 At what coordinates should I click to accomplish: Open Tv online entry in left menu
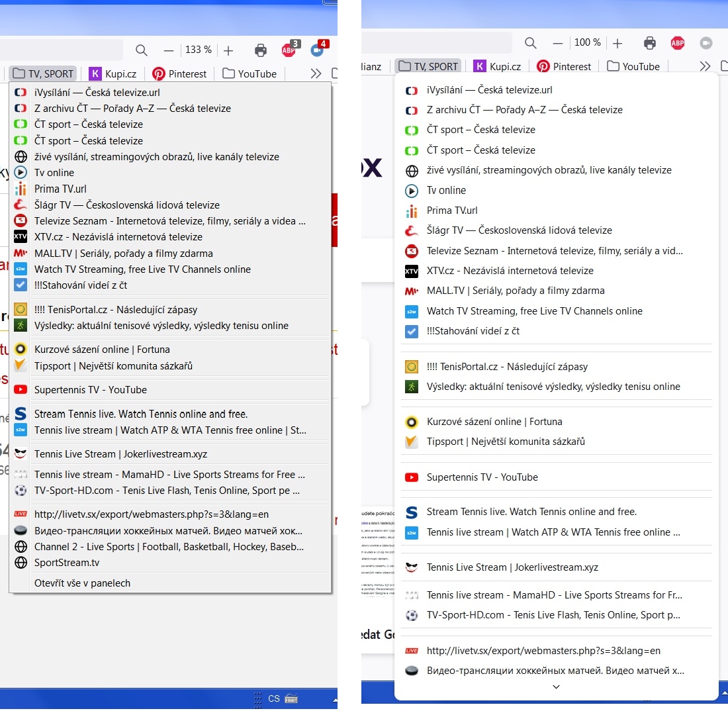click(170, 172)
